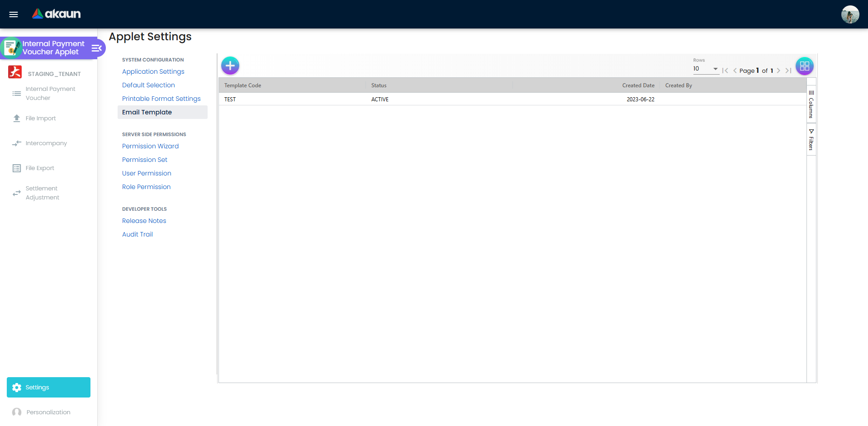This screenshot has width=868, height=426.
Task: Switch to the Email Template settings tab
Action: [x=147, y=112]
